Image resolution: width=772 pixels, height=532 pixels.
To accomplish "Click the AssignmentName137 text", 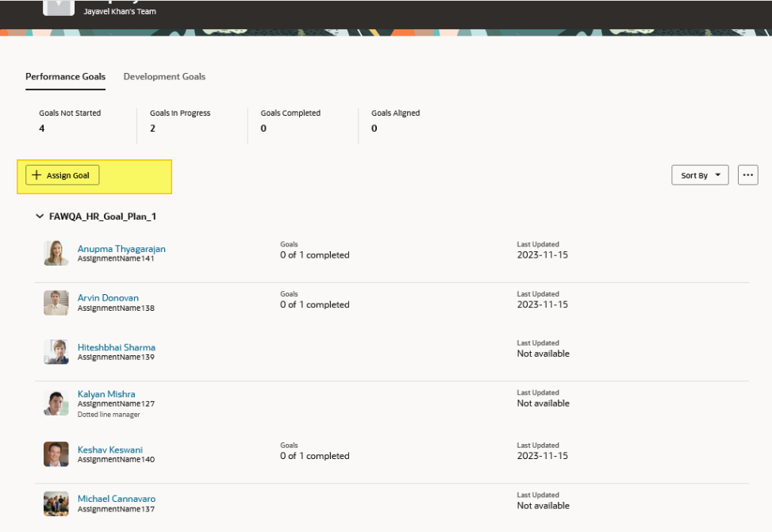I will coord(116,509).
